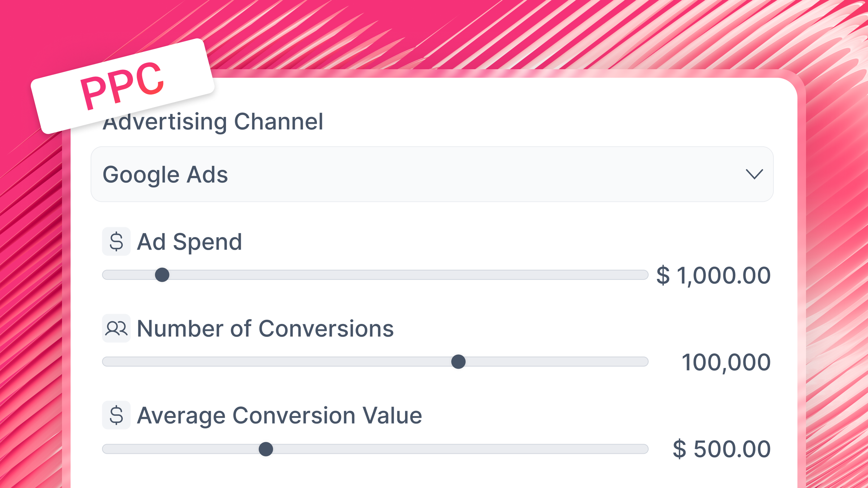Click the Ad Spend dollar icon
The width and height of the screenshot is (868, 488).
pos(116,241)
